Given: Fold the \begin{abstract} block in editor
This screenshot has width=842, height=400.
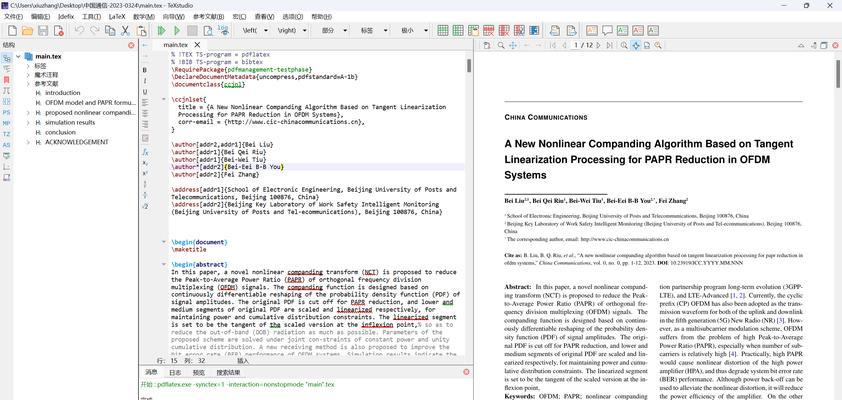Looking at the screenshot, I should click(164, 265).
